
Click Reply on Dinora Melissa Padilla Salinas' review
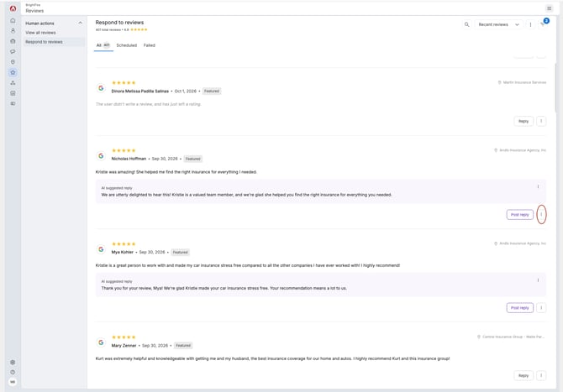pyautogui.click(x=524, y=121)
